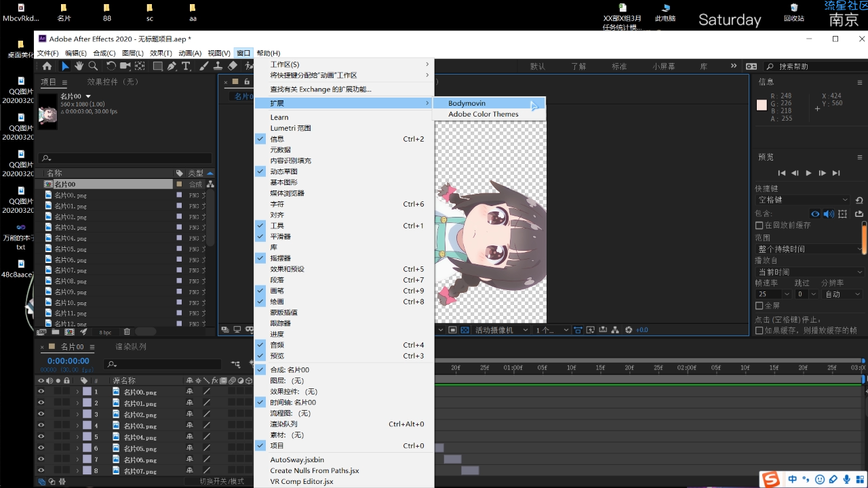The image size is (868, 488).
Task: Click Play button in Preview panel
Action: (x=808, y=173)
